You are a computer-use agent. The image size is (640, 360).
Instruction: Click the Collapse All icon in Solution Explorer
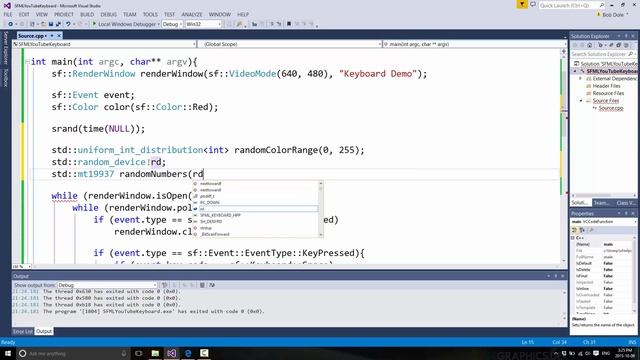(x=619, y=45)
